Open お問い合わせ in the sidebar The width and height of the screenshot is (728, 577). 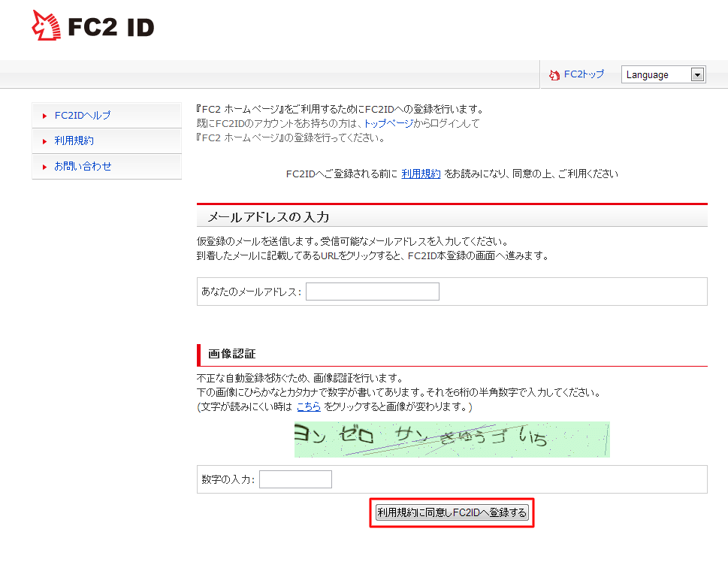tap(83, 166)
